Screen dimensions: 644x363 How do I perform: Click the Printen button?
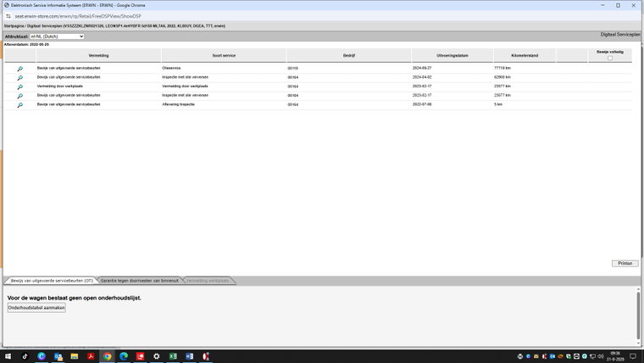point(625,263)
